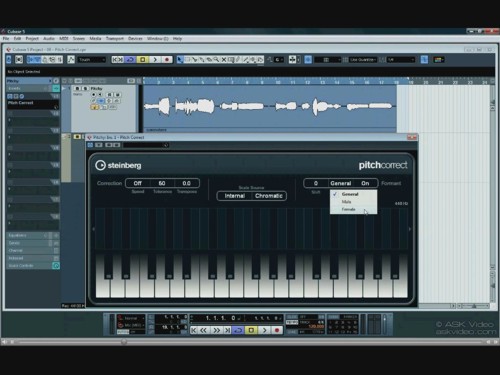Open the Quick Controls section in inspector
The height and width of the screenshot is (375, 500).
[32, 266]
